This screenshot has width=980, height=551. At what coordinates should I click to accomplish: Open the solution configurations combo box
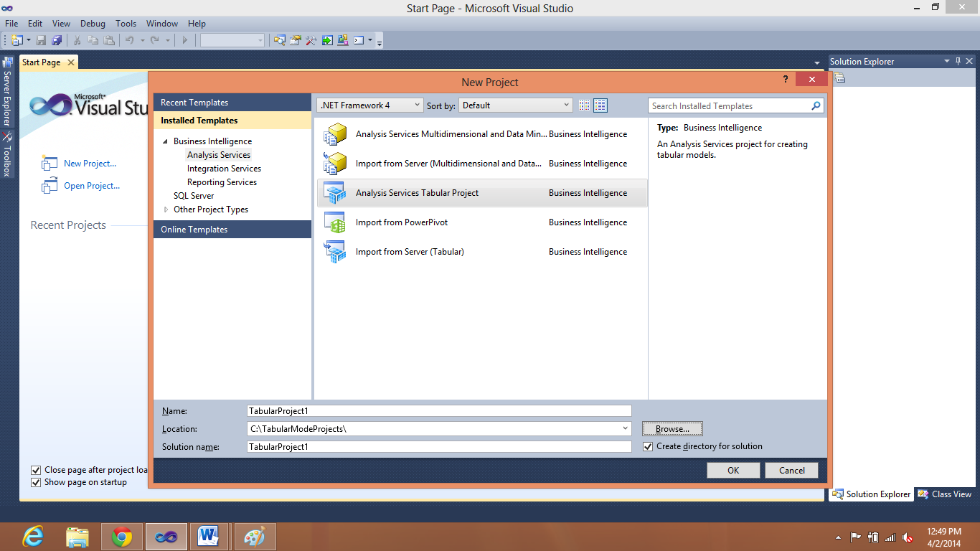[x=232, y=40]
